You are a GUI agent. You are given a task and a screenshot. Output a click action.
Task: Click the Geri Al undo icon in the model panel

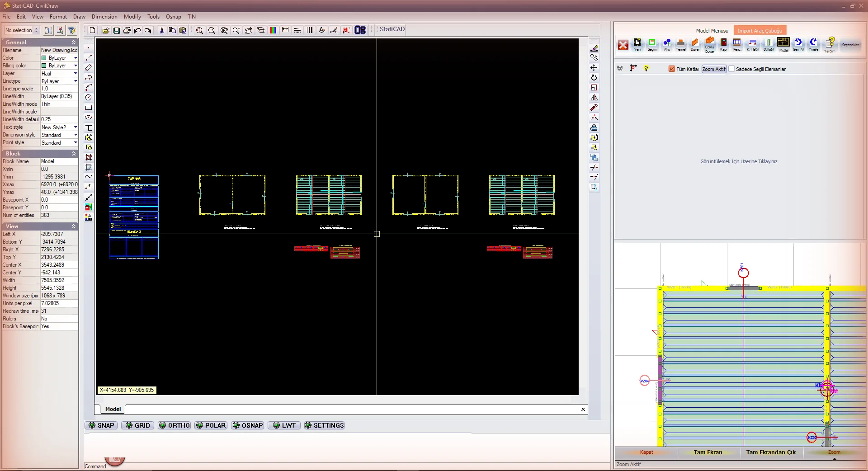(x=798, y=44)
